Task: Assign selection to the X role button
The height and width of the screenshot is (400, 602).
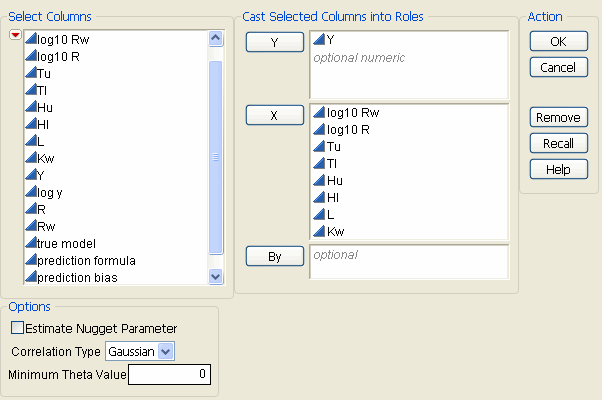Action: (274, 115)
